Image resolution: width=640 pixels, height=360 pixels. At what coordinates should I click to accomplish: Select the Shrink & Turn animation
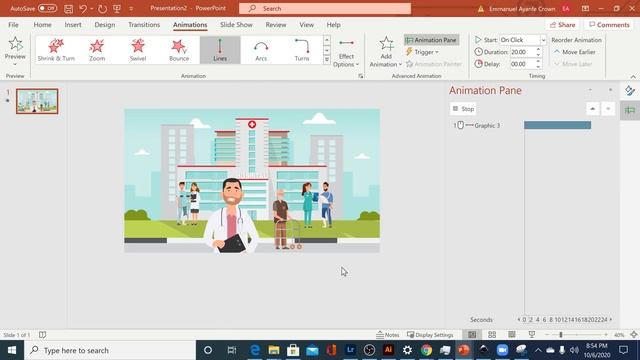pyautogui.click(x=56, y=50)
